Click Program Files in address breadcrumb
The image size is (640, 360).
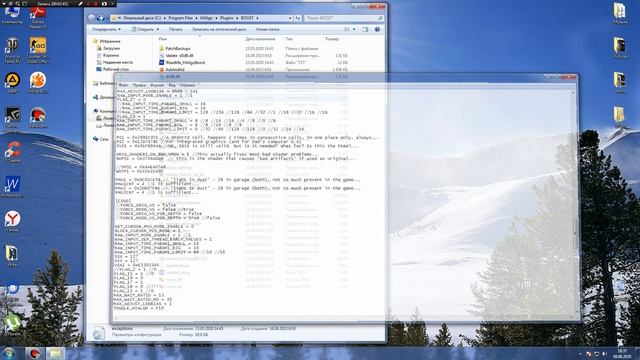(181, 18)
